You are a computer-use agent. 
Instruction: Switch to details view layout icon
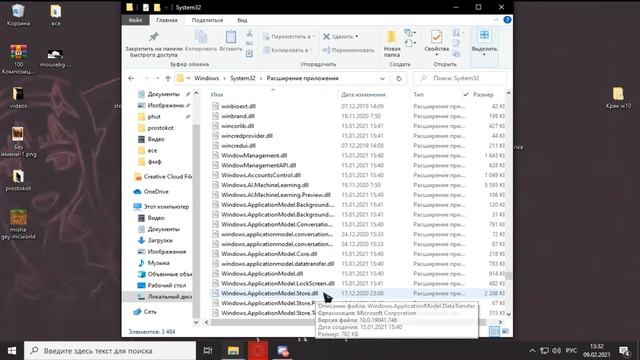pyautogui.click(x=494, y=331)
